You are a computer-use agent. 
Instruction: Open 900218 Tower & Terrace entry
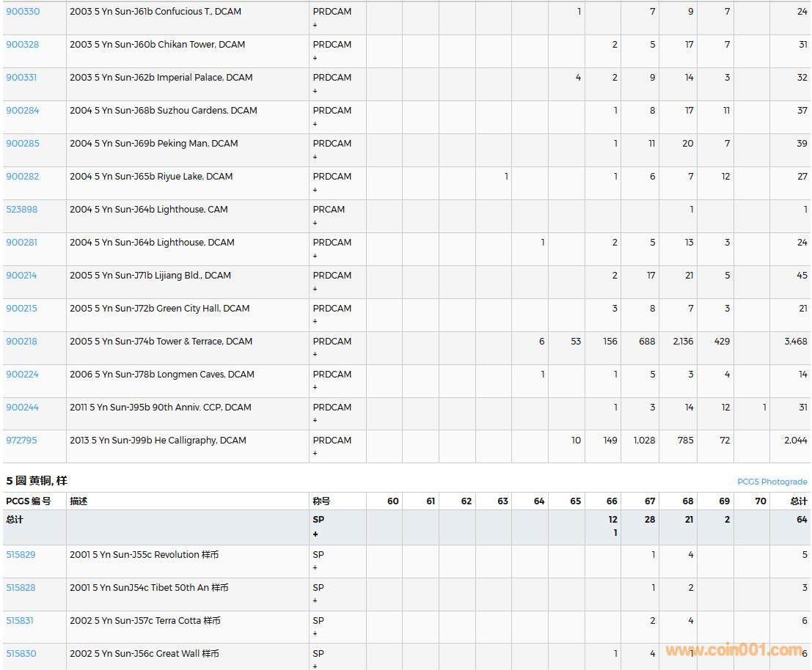click(x=21, y=342)
